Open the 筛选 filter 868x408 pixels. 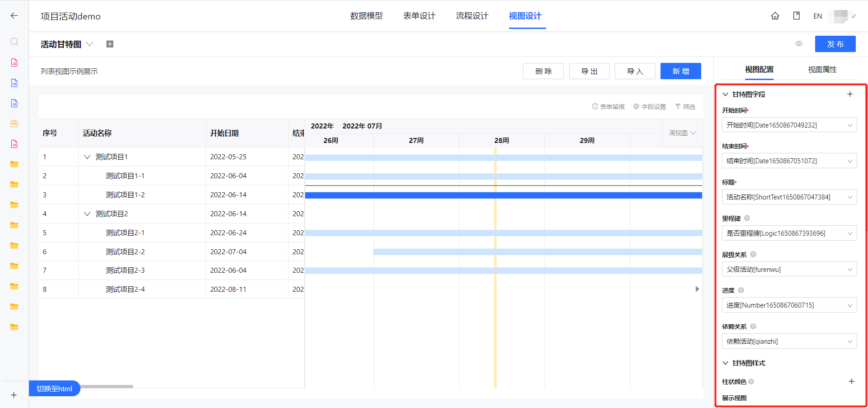(685, 107)
